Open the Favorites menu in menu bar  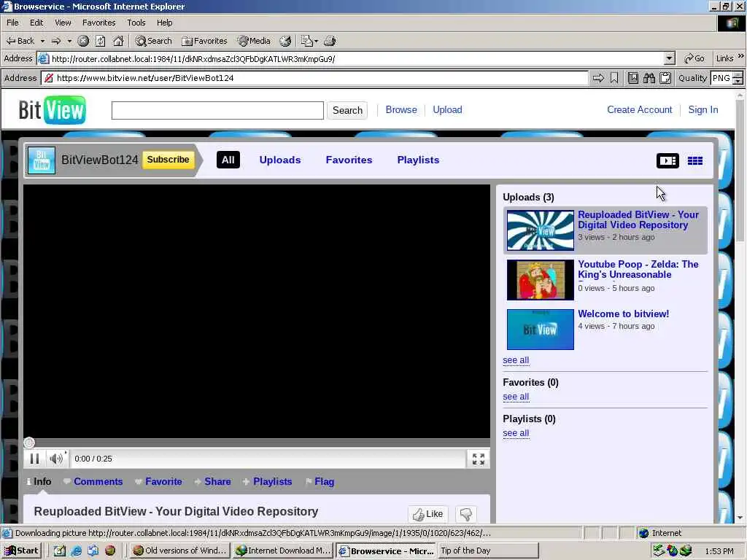[x=98, y=23]
